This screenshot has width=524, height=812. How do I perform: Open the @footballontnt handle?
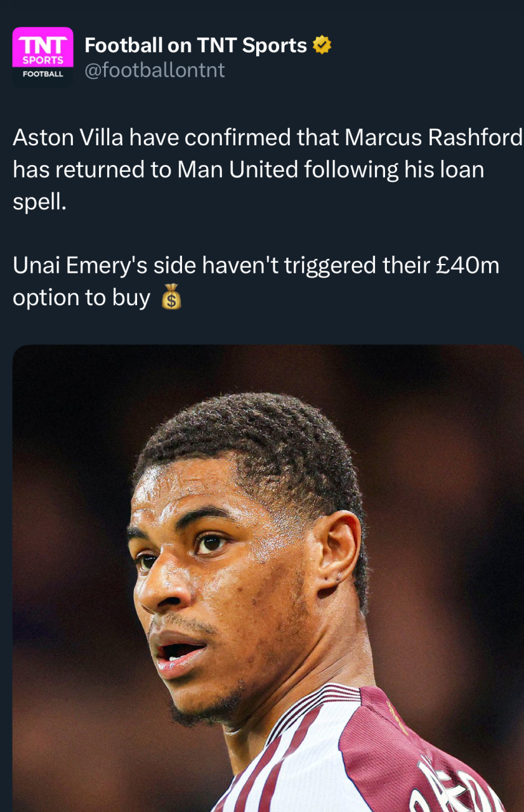point(155,70)
